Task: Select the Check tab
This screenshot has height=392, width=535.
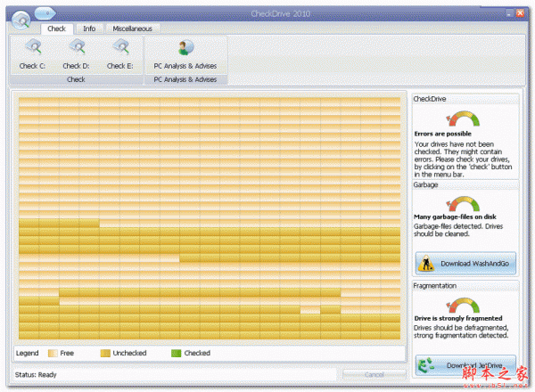Action: click(x=56, y=29)
